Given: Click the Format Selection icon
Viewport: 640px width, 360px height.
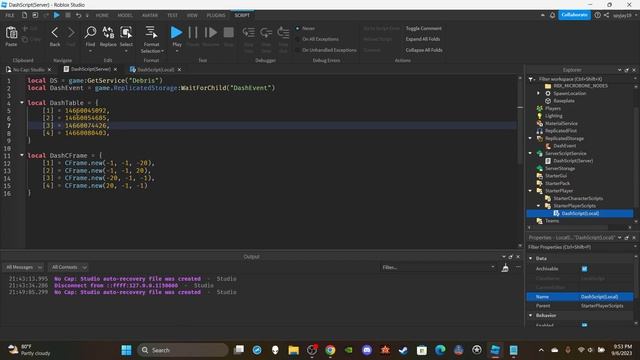Looking at the screenshot, I should tap(151, 32).
